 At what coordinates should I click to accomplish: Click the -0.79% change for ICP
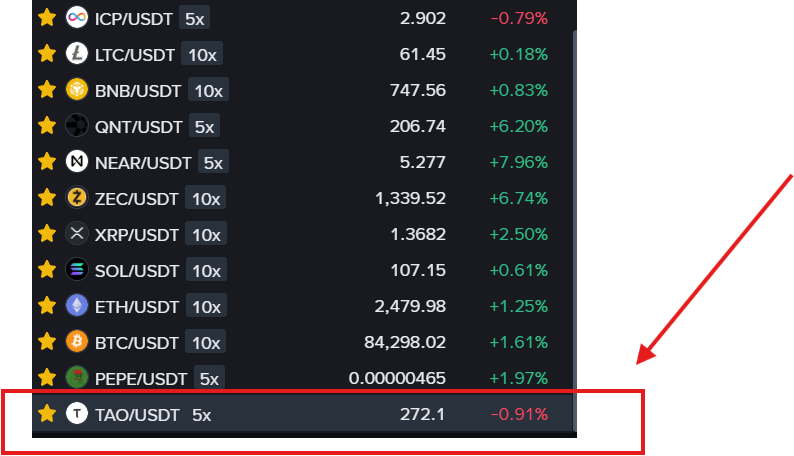coord(519,18)
